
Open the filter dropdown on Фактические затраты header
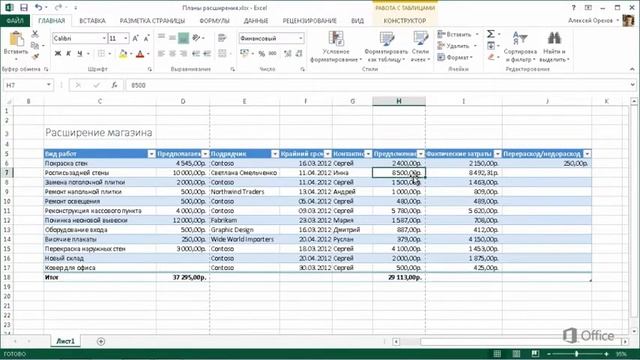click(498, 154)
